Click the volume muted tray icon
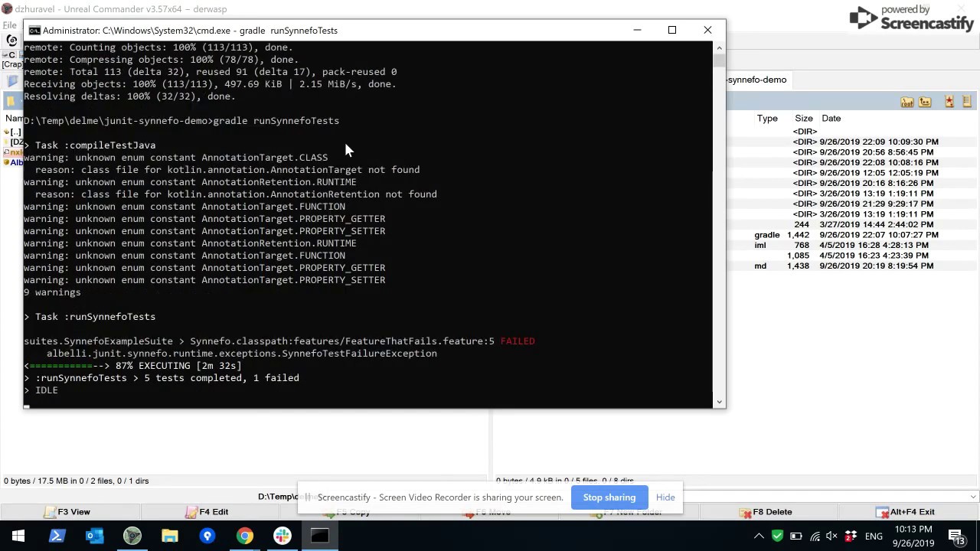 832,536
